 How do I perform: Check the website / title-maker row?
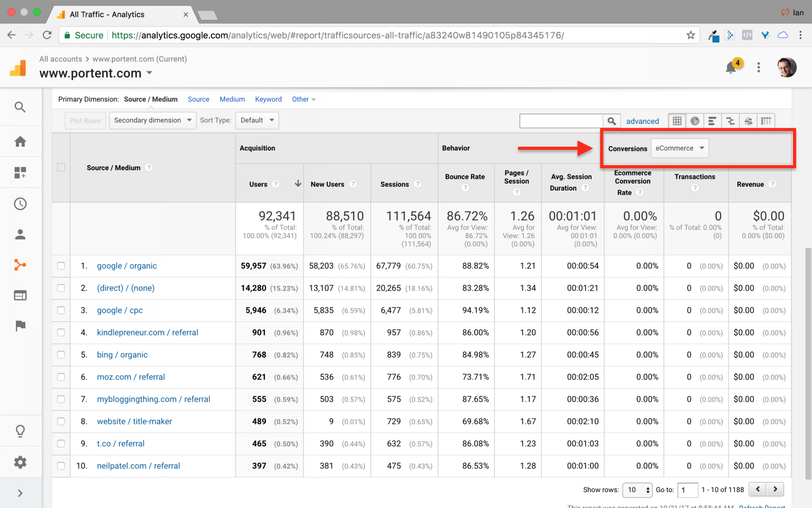61,421
